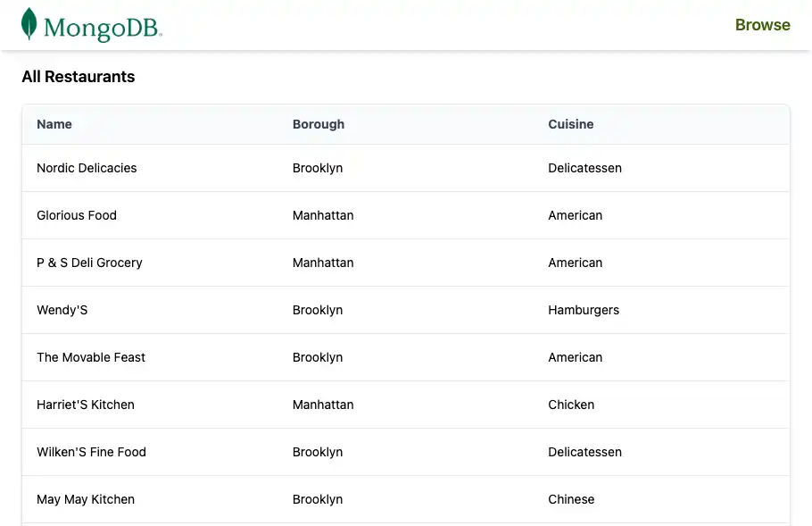
Task: Click the Name column header
Action: (54, 124)
